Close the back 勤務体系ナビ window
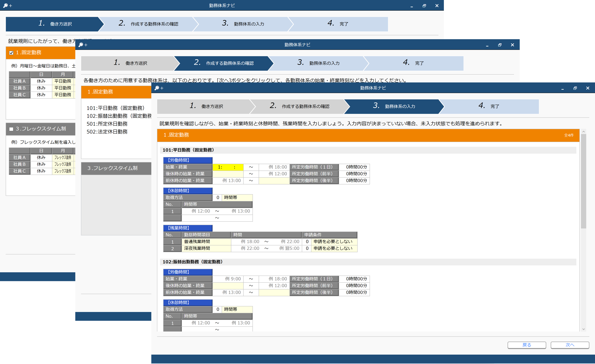This screenshot has width=595, height=364. [437, 5]
